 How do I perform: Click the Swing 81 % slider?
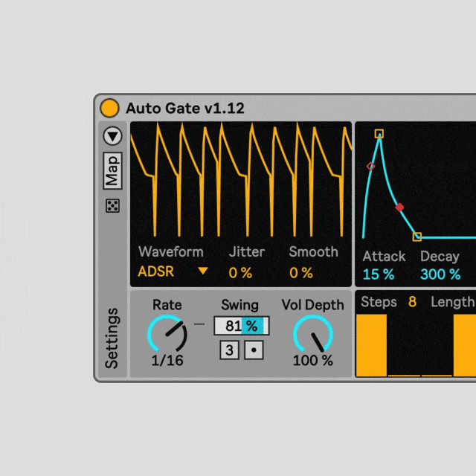241,326
